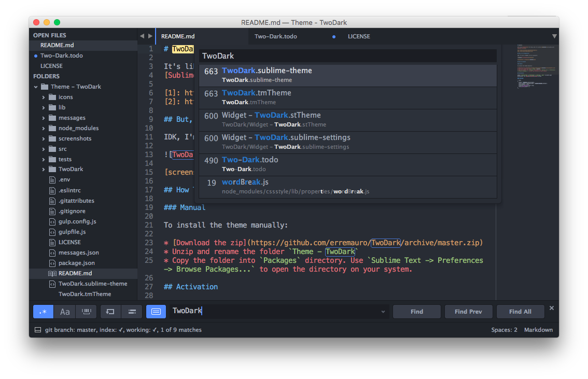Click the TwoDark.sublime-theme file icon
588x379 pixels.
point(52,284)
